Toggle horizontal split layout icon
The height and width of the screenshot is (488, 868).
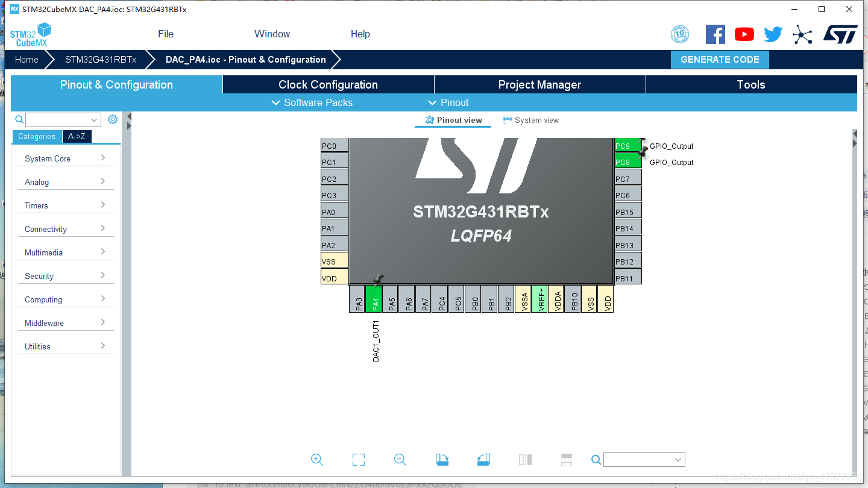[567, 460]
